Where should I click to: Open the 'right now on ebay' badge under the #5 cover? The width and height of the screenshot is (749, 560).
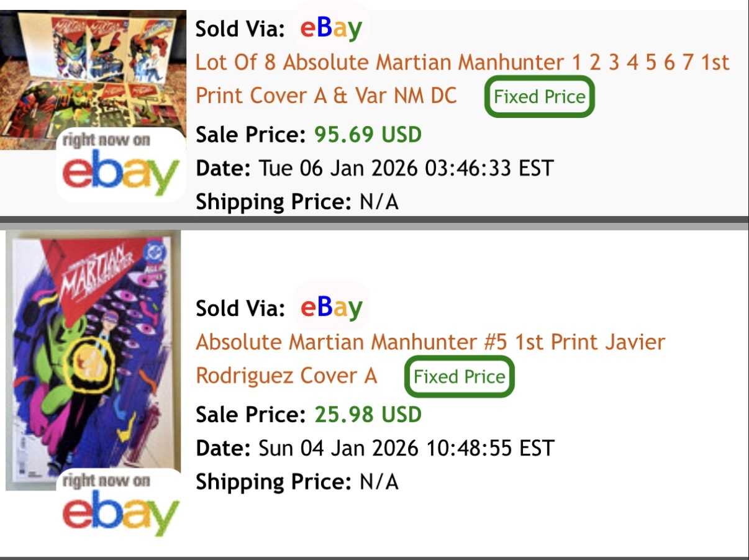[x=121, y=504]
